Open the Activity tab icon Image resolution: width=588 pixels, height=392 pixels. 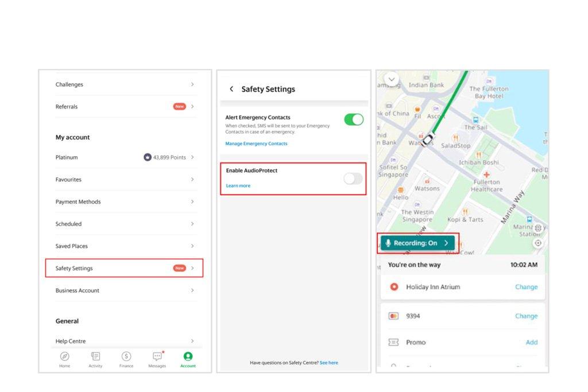[95, 357]
